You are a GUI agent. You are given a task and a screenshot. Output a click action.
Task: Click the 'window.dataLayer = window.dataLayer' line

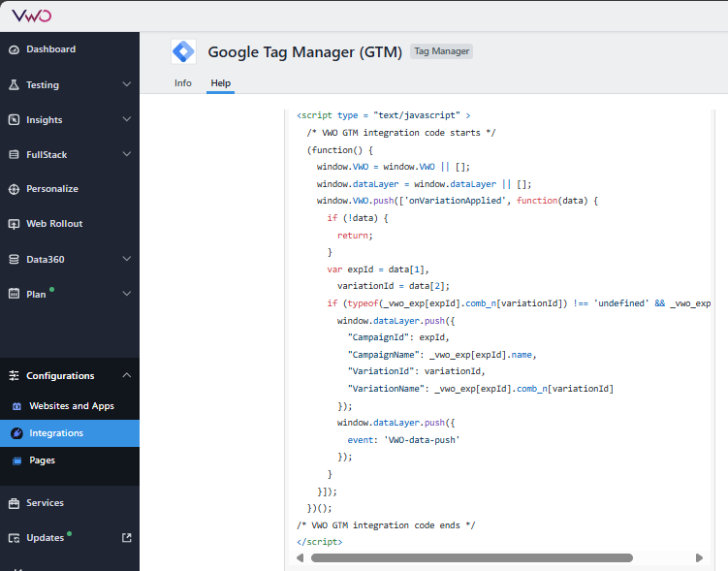pos(424,184)
